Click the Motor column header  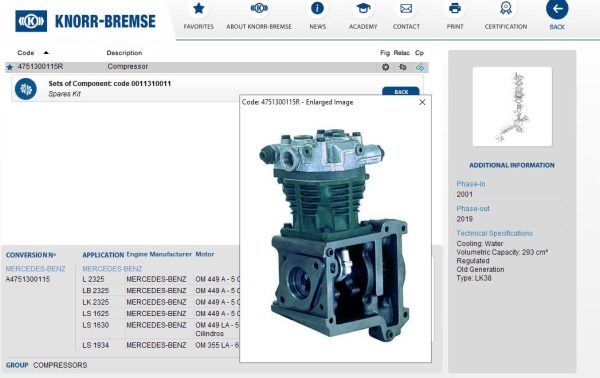(205, 254)
